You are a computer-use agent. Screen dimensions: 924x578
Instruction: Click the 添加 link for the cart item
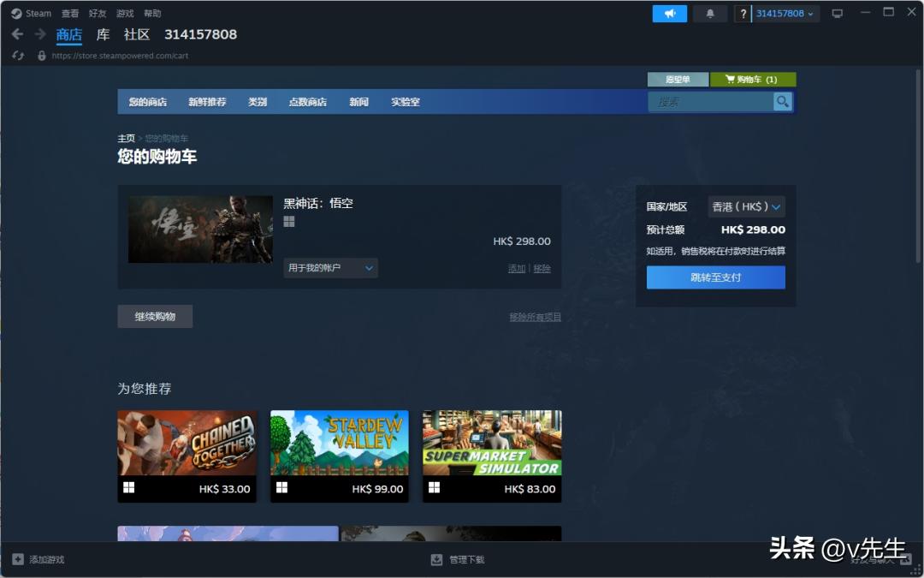pyautogui.click(x=516, y=268)
